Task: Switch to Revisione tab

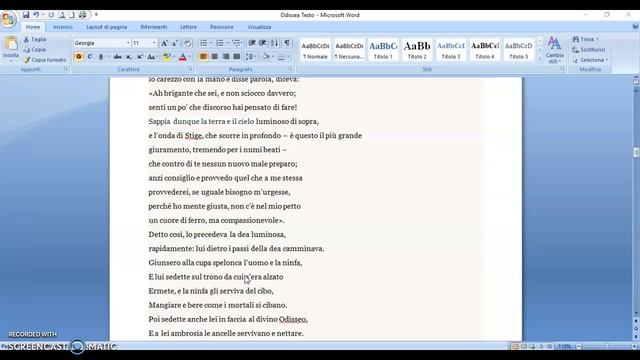Action: tap(222, 27)
